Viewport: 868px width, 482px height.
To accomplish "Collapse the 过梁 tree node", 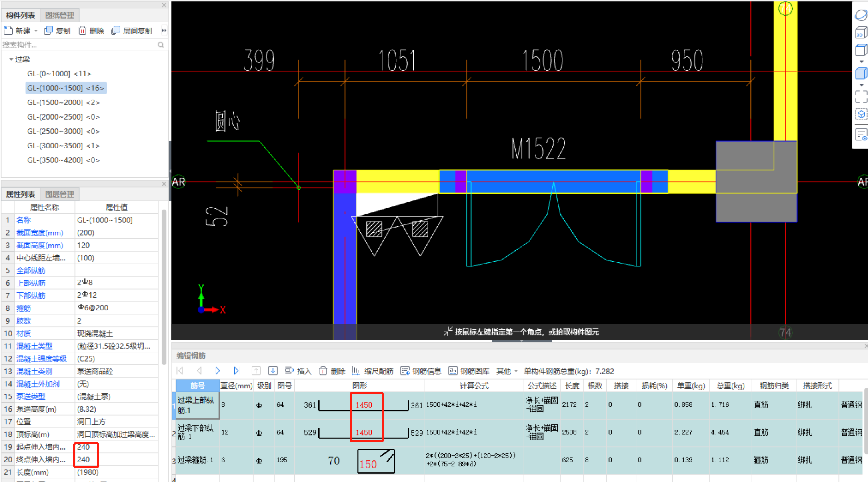I will tap(11, 59).
